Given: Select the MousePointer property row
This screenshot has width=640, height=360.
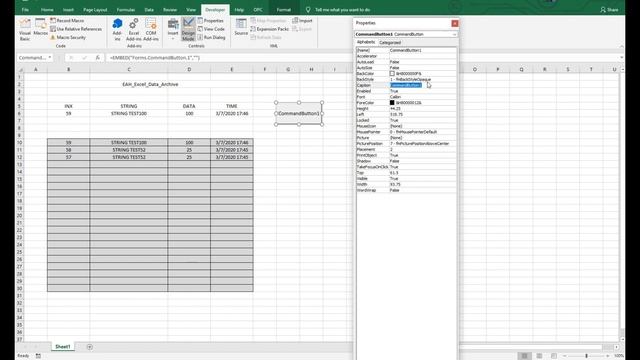Looking at the screenshot, I should pos(406,132).
